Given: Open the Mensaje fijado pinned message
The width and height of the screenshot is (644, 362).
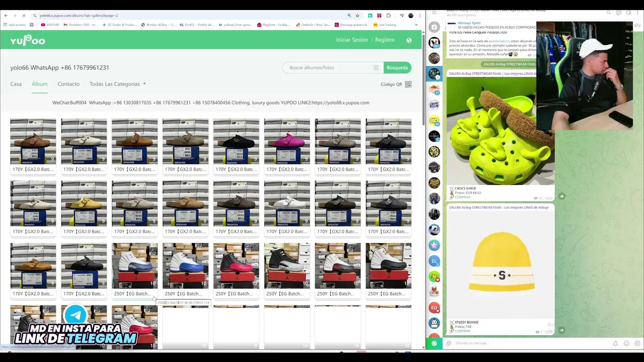Looking at the screenshot, I should [491, 25].
